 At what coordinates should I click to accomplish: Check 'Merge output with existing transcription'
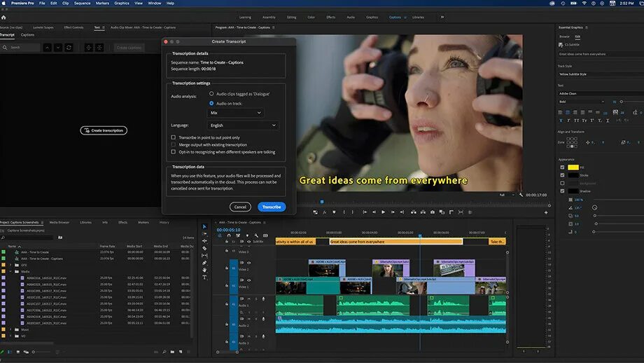(x=174, y=144)
